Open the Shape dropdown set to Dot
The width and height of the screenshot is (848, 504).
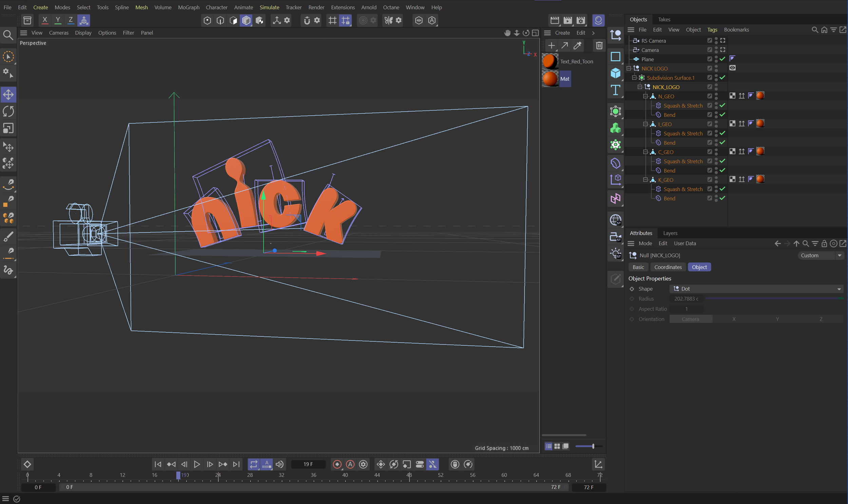click(x=756, y=289)
